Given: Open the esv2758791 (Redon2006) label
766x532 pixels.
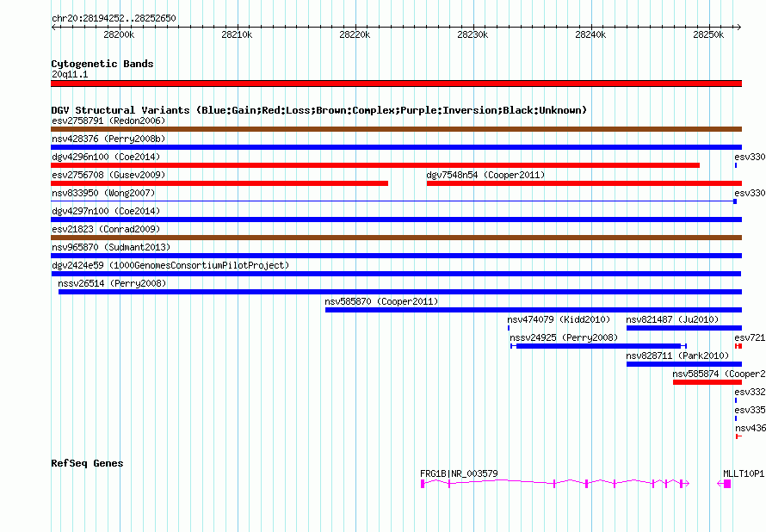Looking at the screenshot, I should (108, 121).
